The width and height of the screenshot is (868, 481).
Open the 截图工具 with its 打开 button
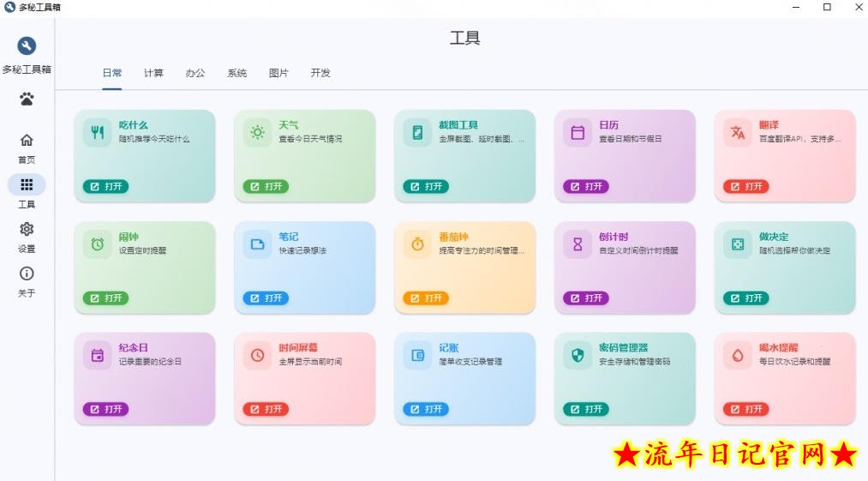point(426,187)
